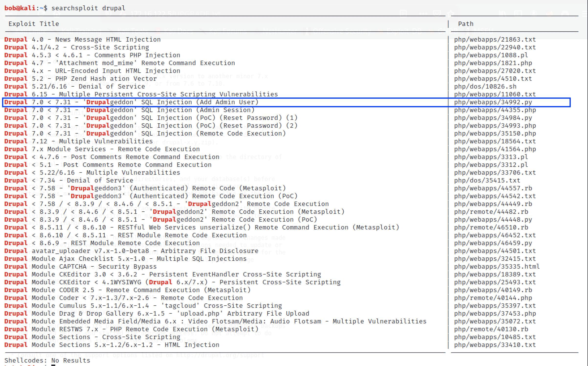588x366 pixels.
Task: Select the 'Path' column header text
Action: click(x=466, y=24)
